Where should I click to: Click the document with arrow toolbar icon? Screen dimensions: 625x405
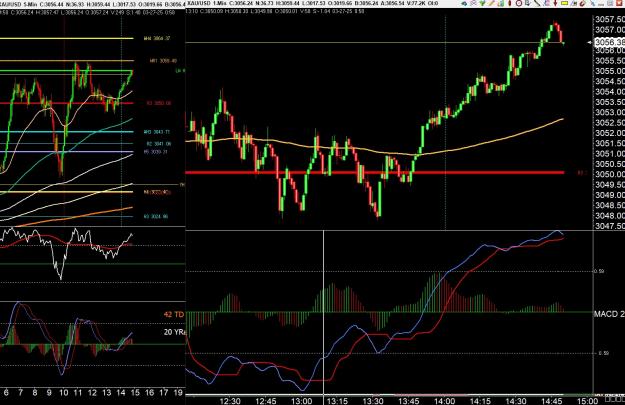click(x=527, y=3)
